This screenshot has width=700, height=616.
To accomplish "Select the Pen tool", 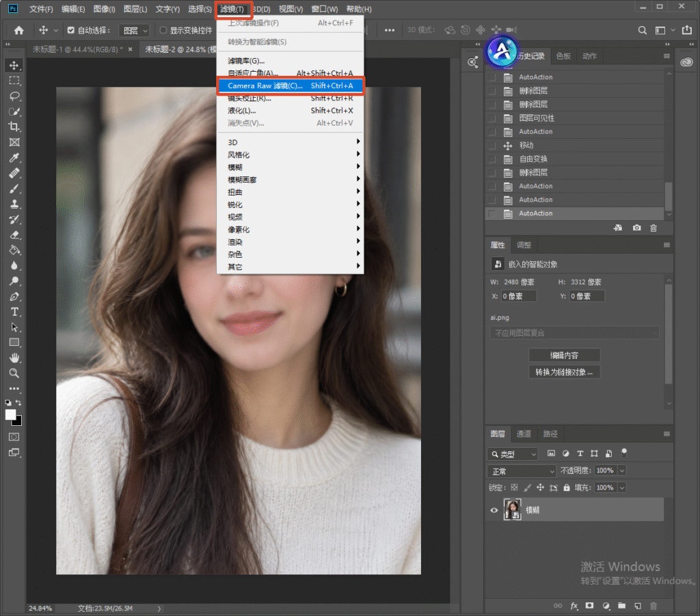I will tap(14, 297).
